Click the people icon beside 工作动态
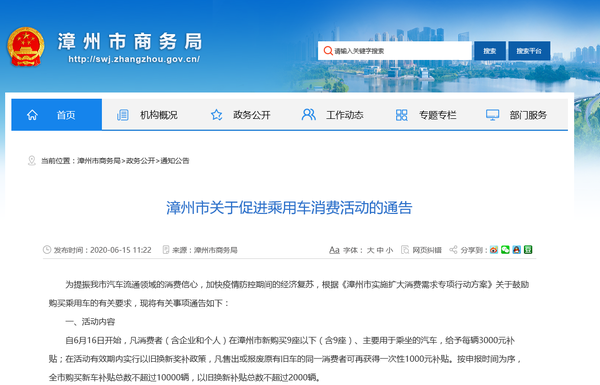The image size is (600, 385). pyautogui.click(x=309, y=115)
